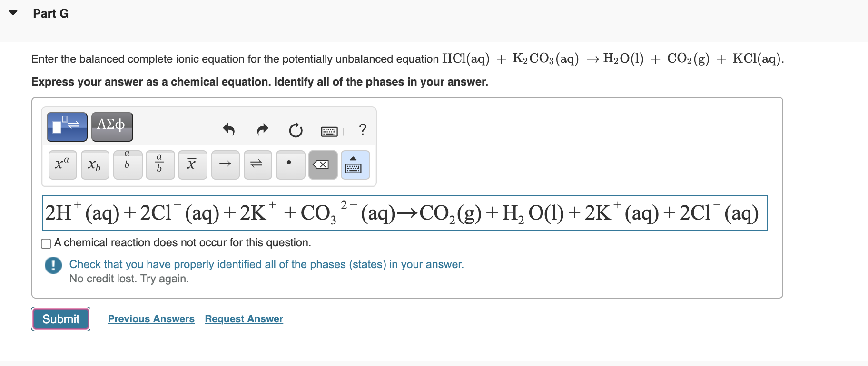Viewport: 868px width, 366px height.
Task: Switch to the template entry mode
Action: (x=66, y=126)
